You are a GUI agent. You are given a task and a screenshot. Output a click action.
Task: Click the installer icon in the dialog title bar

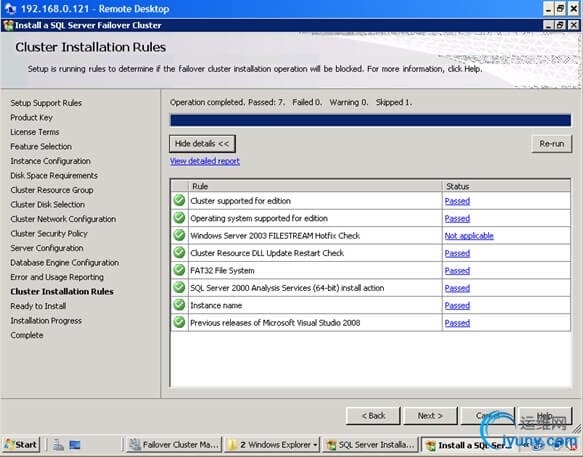click(x=8, y=25)
